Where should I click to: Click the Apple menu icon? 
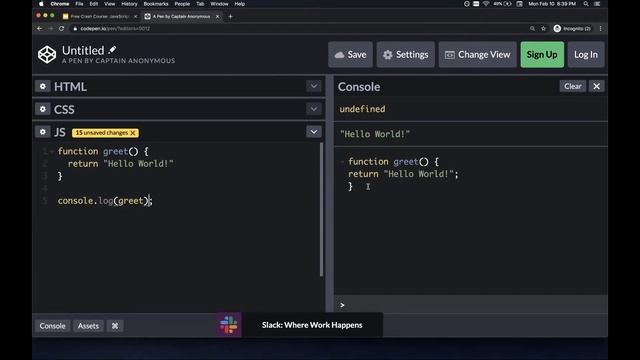41,4
